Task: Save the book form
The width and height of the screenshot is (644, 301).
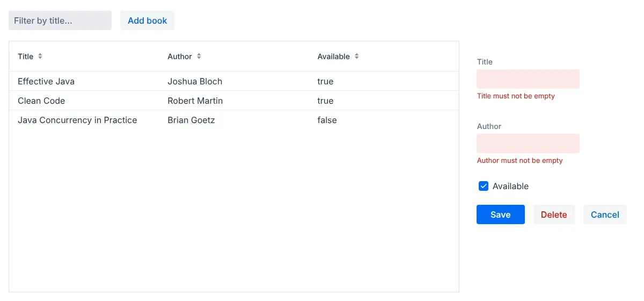Action: click(x=501, y=214)
